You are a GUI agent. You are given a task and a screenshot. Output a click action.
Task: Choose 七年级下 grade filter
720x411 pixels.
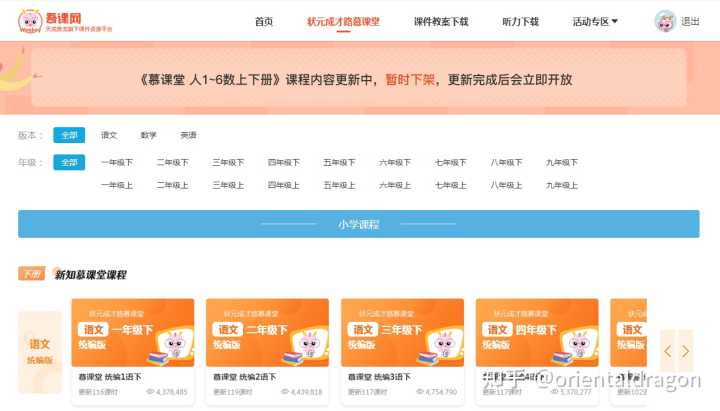(x=450, y=163)
